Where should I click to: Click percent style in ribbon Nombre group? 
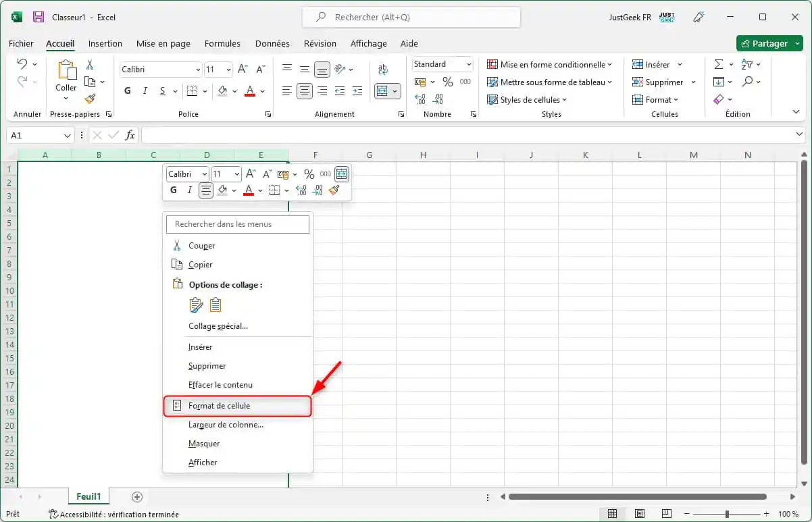pos(448,82)
